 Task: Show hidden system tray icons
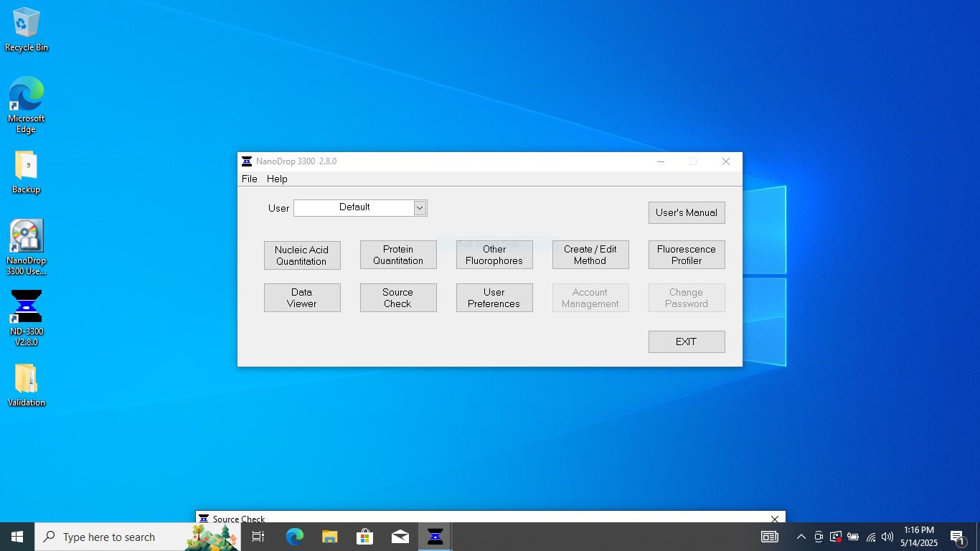(801, 537)
